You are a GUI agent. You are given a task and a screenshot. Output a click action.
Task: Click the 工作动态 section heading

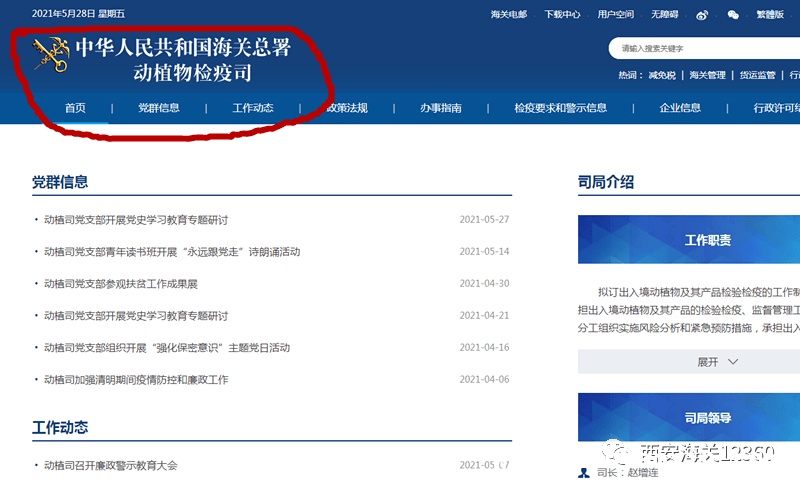[60, 427]
